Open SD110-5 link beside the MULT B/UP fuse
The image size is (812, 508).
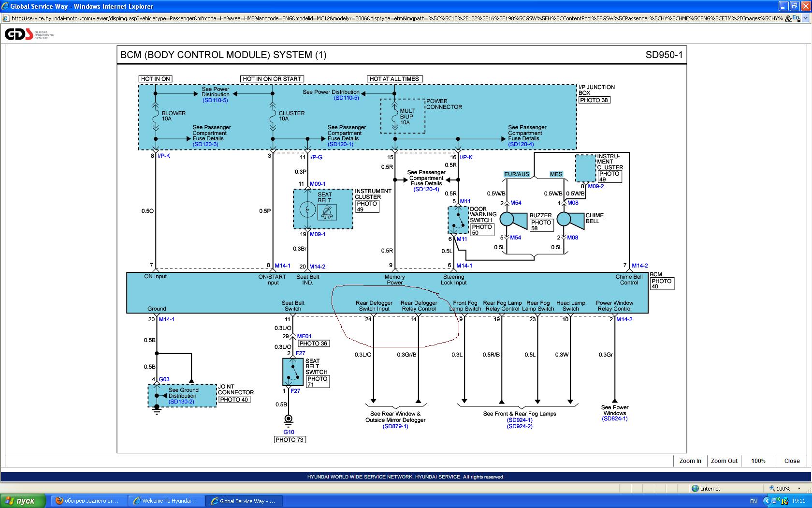coord(347,98)
